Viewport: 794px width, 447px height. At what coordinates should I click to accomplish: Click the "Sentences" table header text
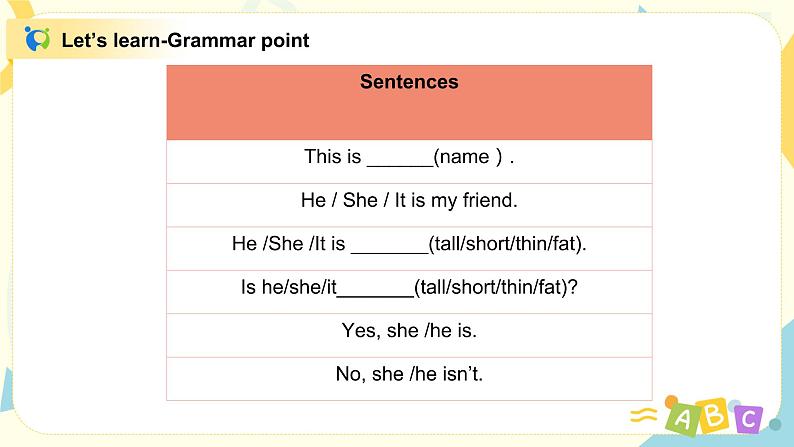(409, 82)
